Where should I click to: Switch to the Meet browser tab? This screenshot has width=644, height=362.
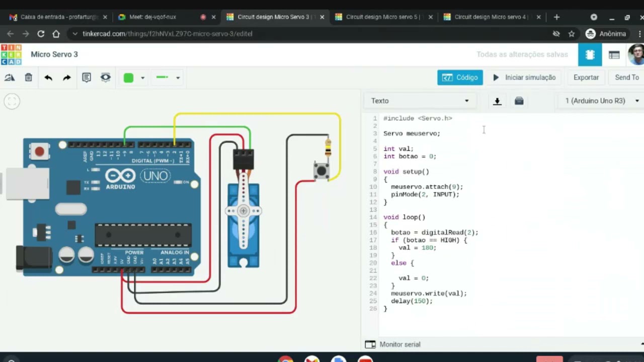[166, 17]
